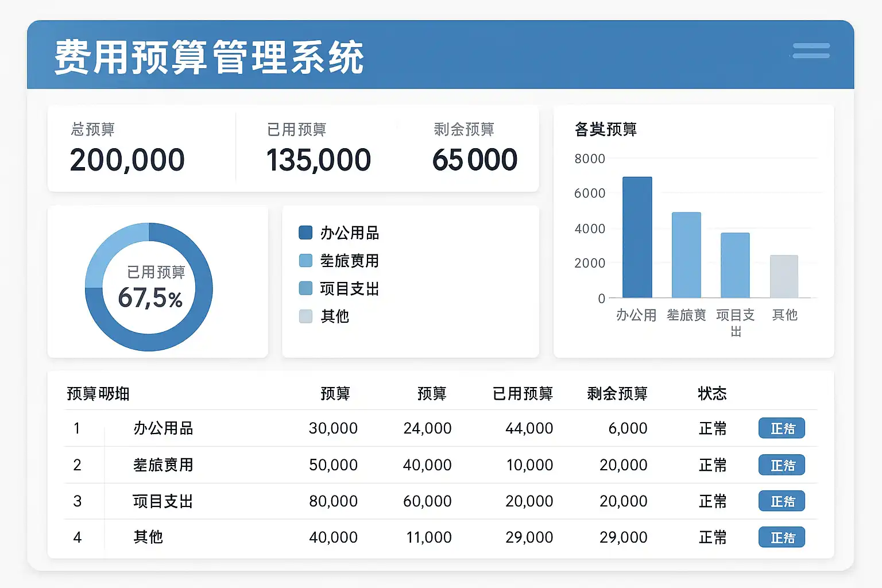Click the gray 其他 legend swatch
This screenshot has width=882, height=588.
[305, 316]
